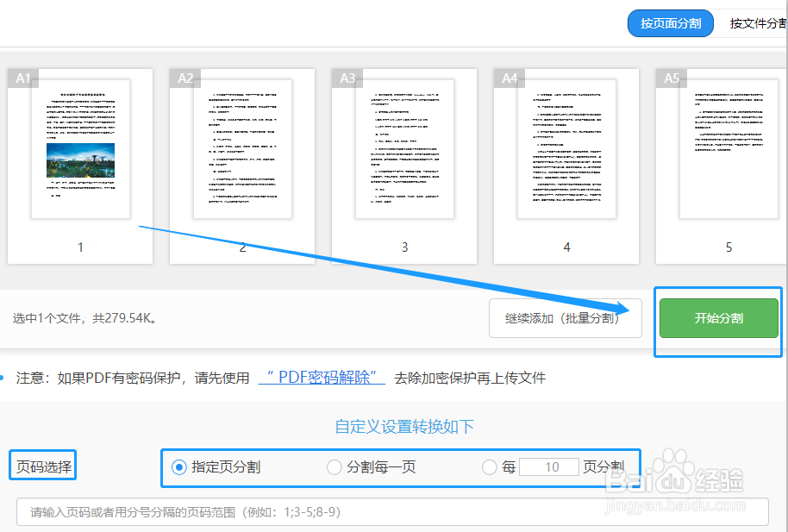Select the 每10页分割 radio option

489,466
